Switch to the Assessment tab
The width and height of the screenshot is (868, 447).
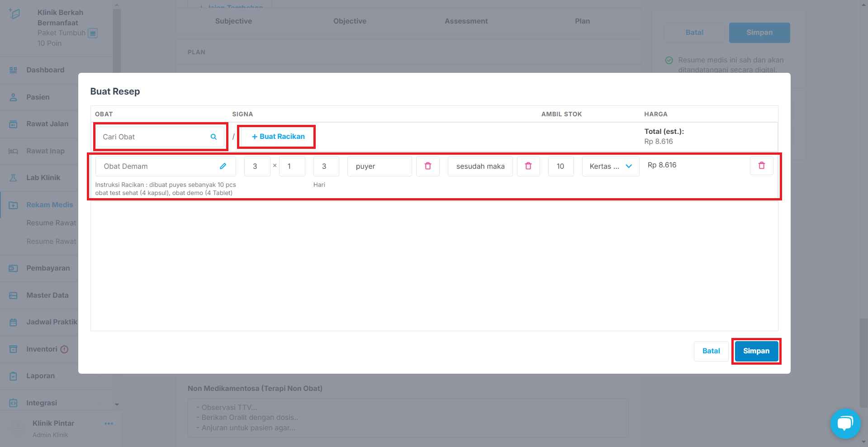pos(466,21)
